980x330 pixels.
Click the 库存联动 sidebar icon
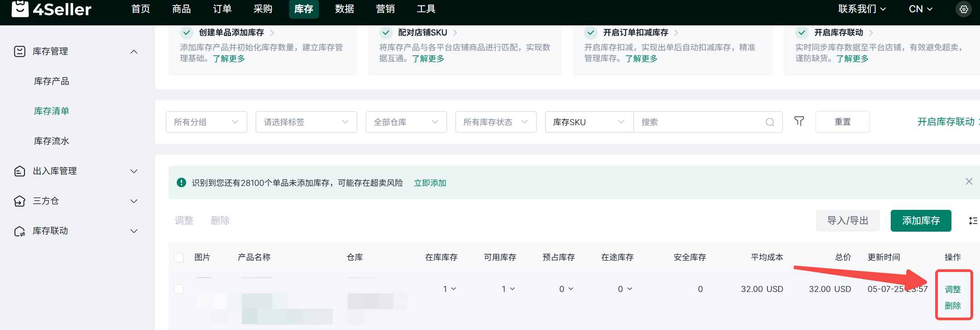[19, 231]
